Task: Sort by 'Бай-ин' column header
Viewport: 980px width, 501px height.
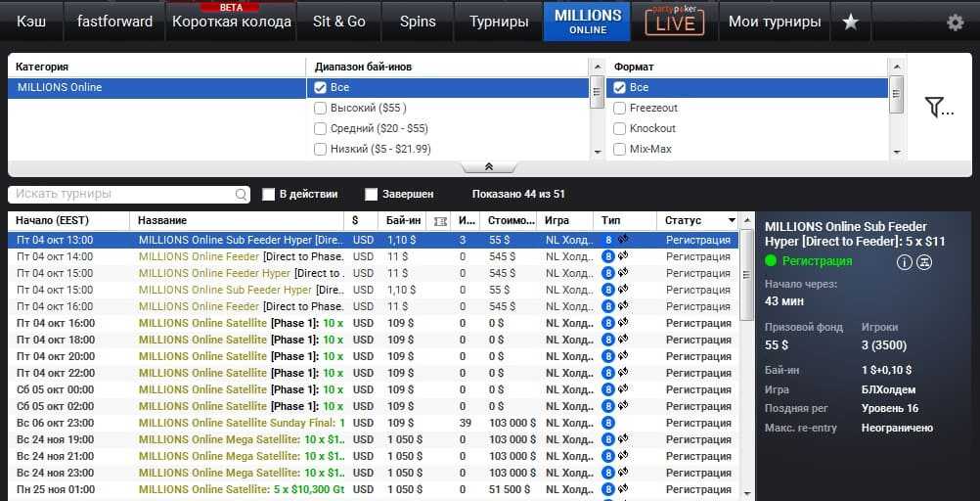Action: tap(403, 221)
